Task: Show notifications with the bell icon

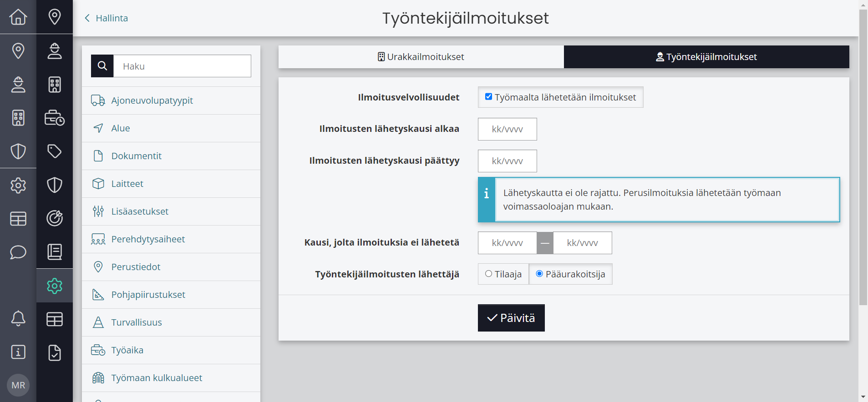Action: pyautogui.click(x=18, y=318)
